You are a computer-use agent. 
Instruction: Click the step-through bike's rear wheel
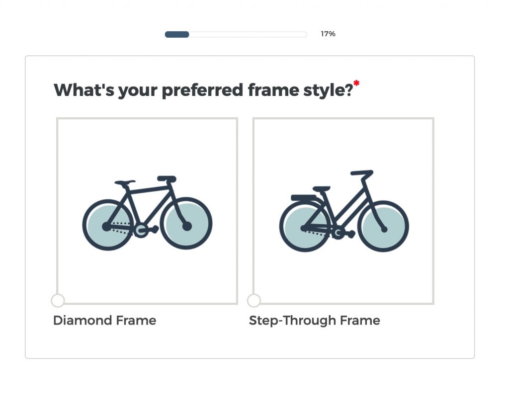(x=304, y=227)
